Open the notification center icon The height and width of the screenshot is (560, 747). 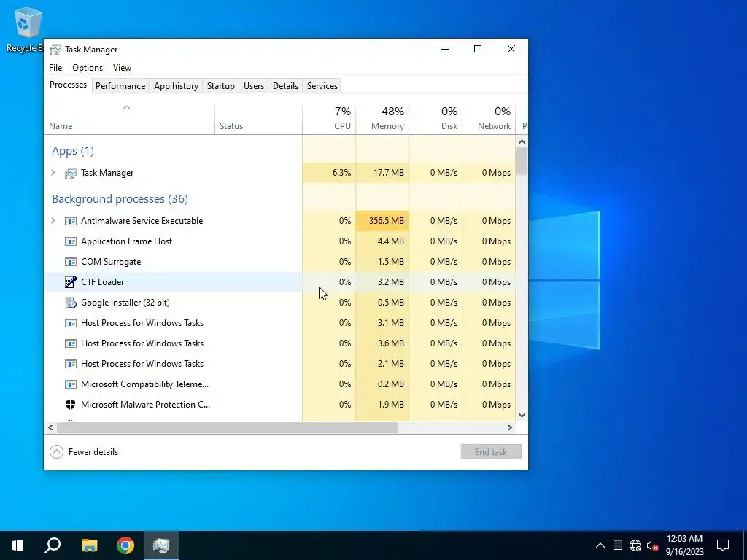click(x=723, y=545)
